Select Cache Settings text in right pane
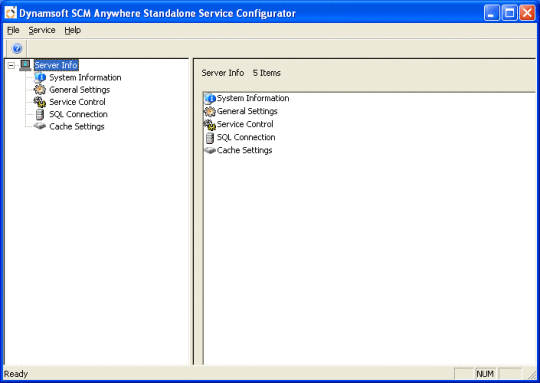 click(245, 151)
